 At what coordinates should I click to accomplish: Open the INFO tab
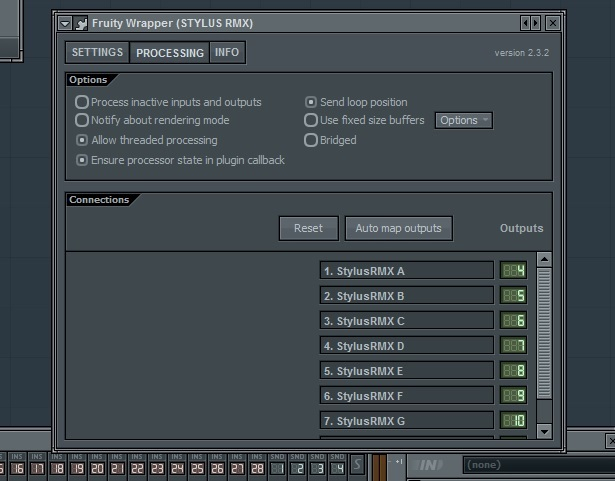(x=227, y=52)
